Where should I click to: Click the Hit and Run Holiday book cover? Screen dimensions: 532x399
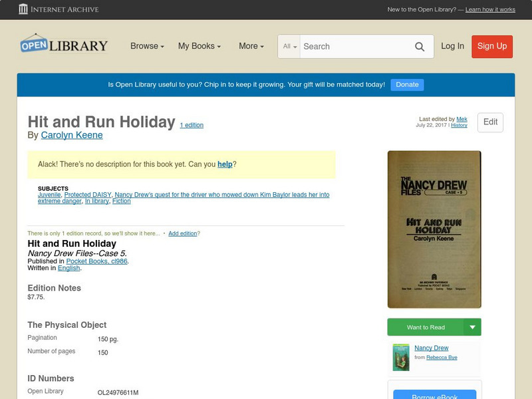coord(434,229)
